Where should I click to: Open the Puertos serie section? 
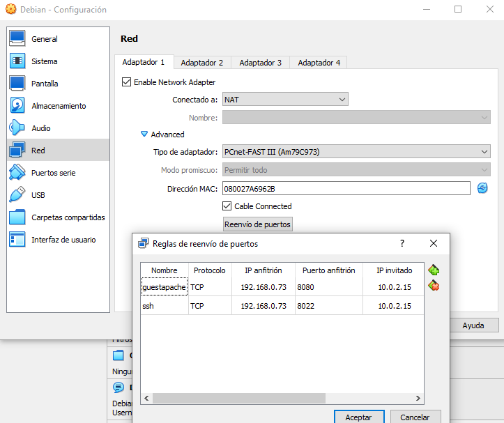pyautogui.click(x=58, y=173)
